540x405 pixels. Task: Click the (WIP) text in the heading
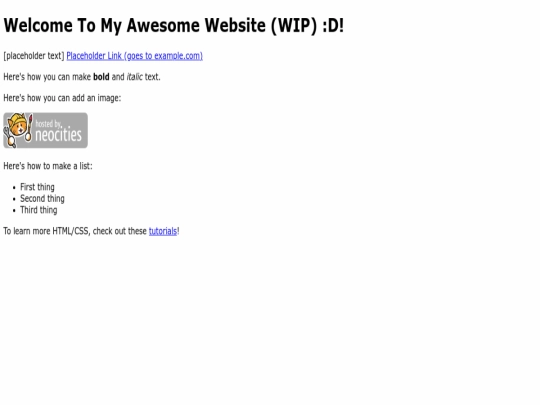point(294,26)
